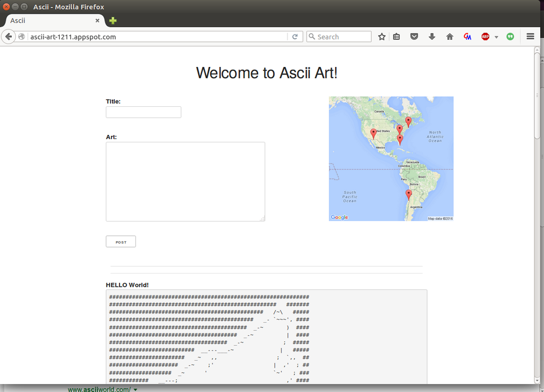Screen dimensions: 544x392
Task: Open the reading list clipboard icon
Action: 396,37
